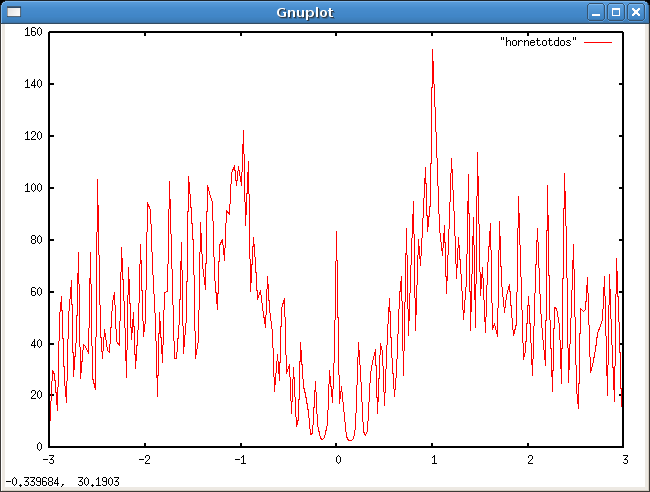Close the Gnuplot window
Viewport: 650px width, 492px height.
[x=636, y=12]
